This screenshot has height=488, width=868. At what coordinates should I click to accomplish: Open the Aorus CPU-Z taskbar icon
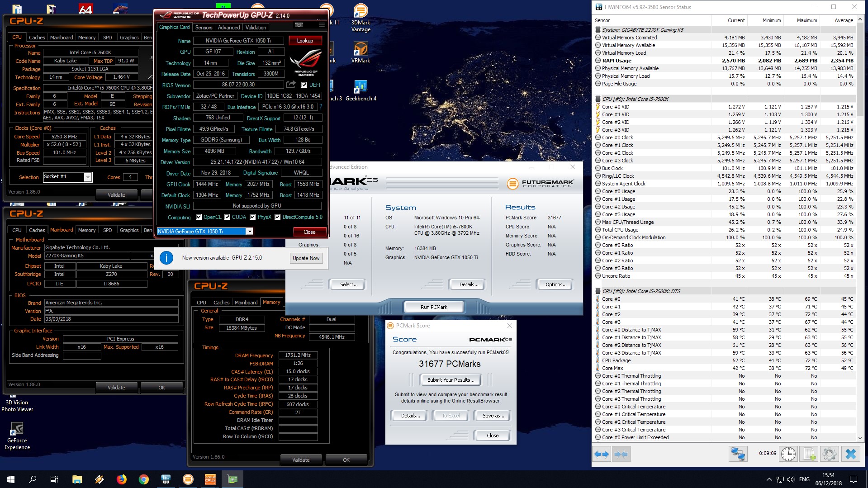point(210,479)
